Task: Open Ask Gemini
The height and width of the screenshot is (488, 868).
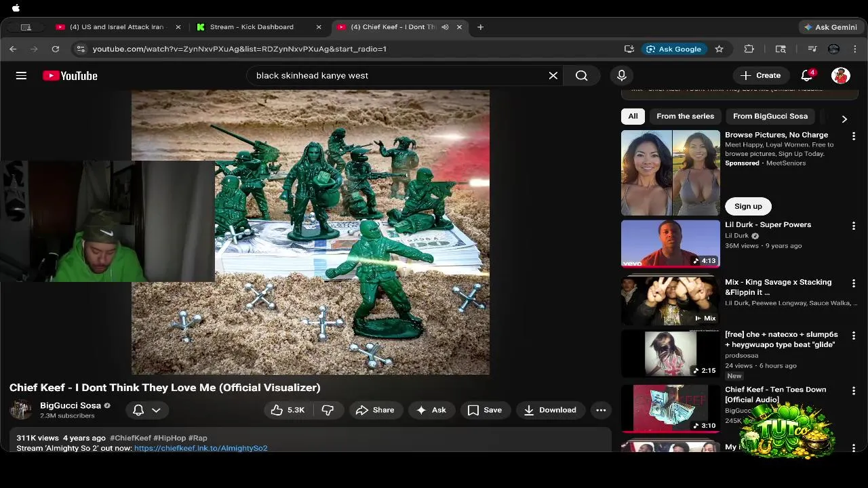Action: [830, 27]
